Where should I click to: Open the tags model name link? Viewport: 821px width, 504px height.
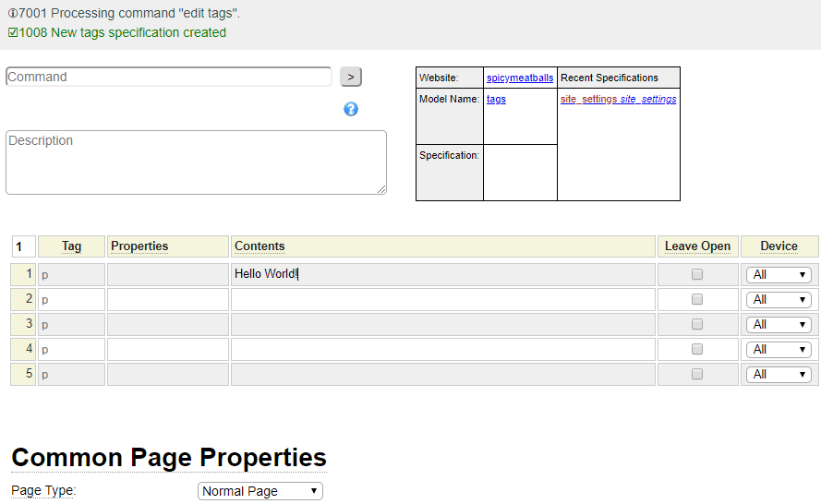(x=496, y=99)
